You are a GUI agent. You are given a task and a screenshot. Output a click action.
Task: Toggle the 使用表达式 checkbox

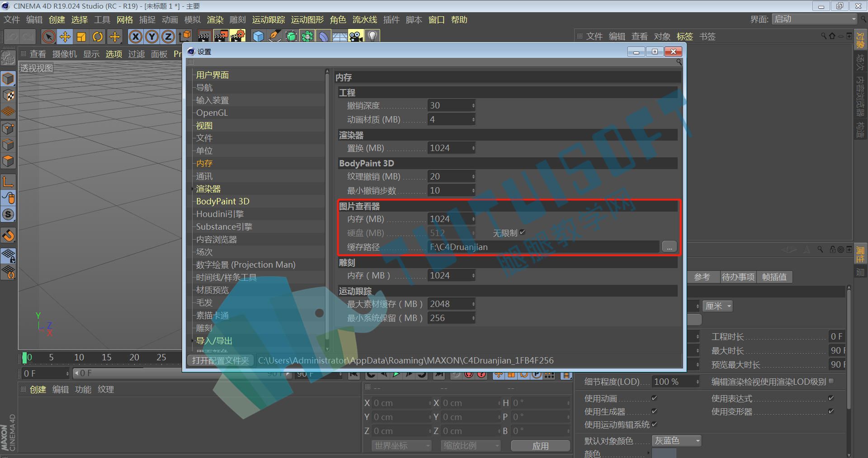[830, 398]
